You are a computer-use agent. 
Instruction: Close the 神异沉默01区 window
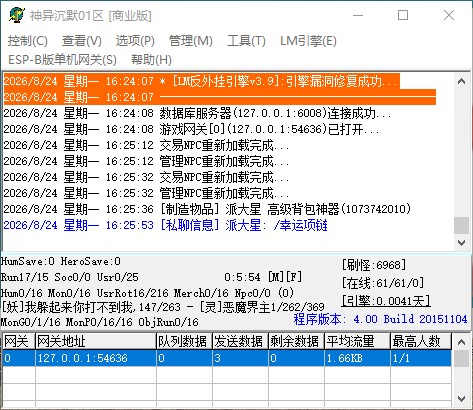pos(449,15)
